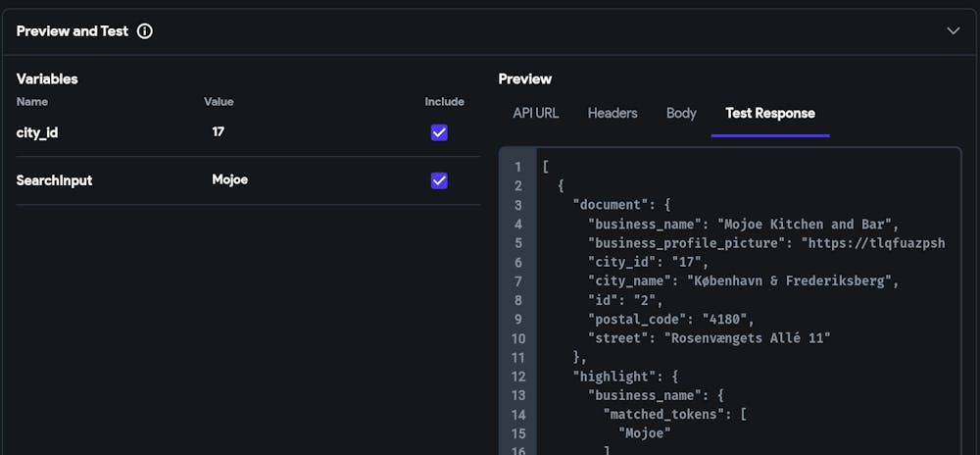Click the postal_code line in the response

point(670,319)
